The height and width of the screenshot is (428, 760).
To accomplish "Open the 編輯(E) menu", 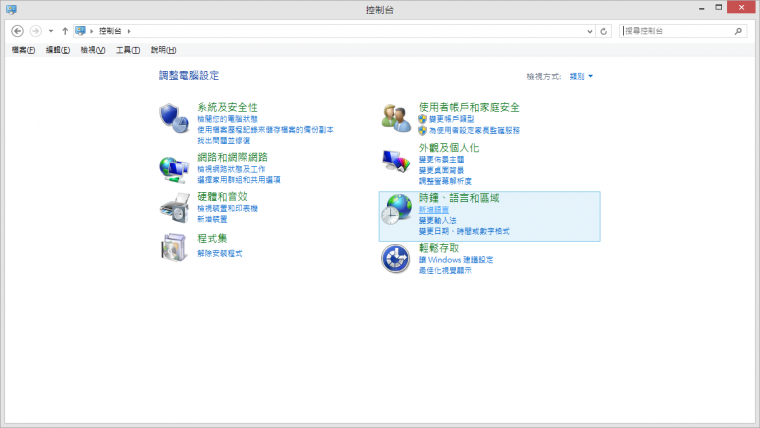I will tap(58, 50).
